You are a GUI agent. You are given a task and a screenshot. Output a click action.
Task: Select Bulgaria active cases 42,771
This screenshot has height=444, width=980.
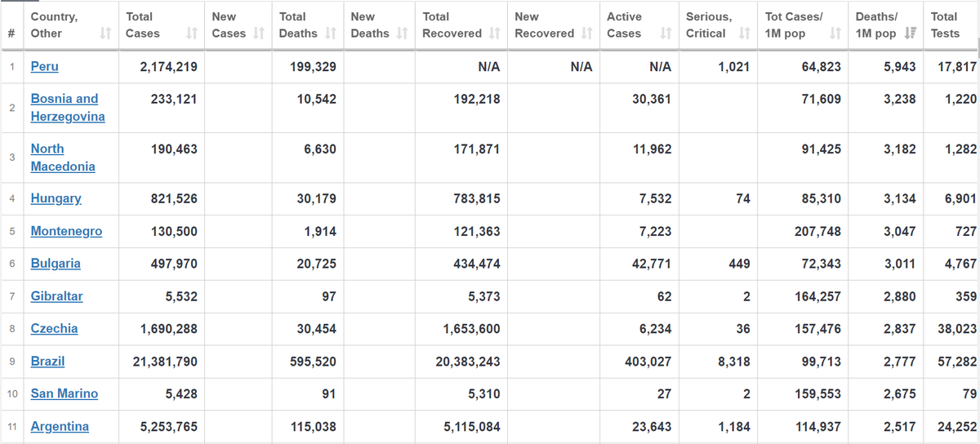point(652,264)
